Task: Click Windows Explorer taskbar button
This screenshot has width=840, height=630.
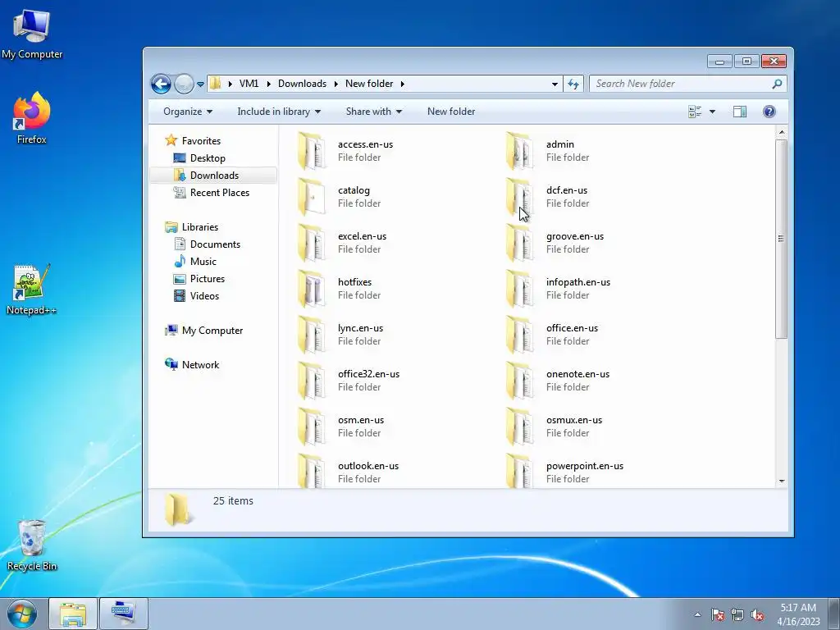Action: pos(73,614)
